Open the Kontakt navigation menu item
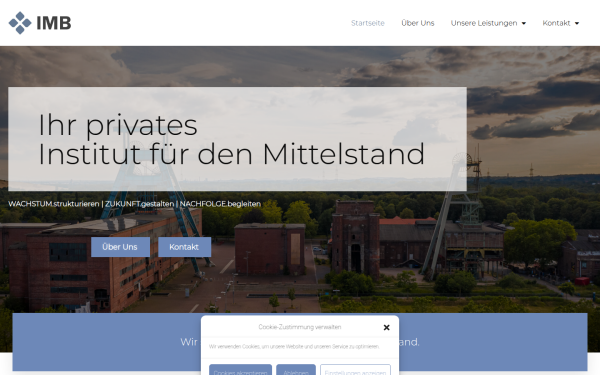600x375 pixels. 556,23
